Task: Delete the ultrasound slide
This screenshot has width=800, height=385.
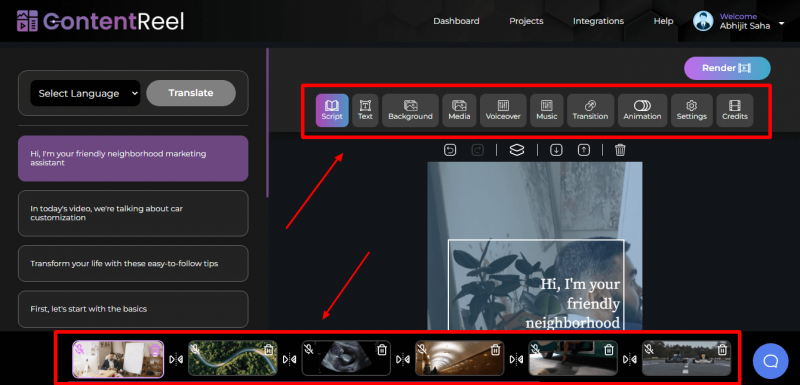Action: (x=382, y=350)
